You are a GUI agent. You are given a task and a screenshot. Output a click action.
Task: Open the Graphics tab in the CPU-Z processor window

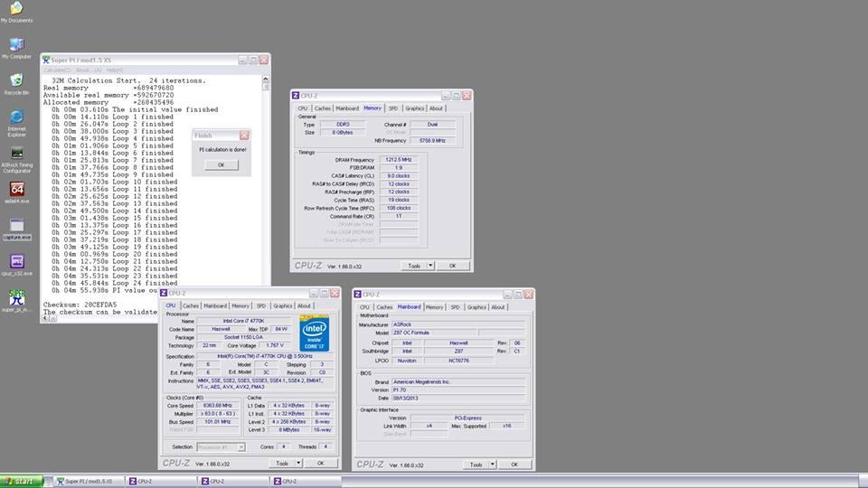[x=282, y=306]
